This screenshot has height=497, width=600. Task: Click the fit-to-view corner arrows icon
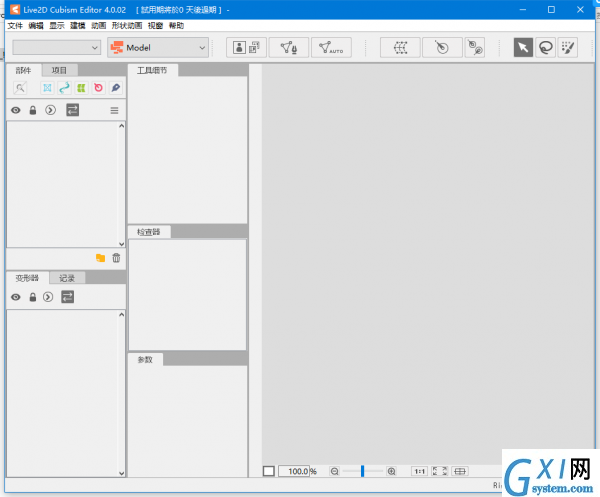pyautogui.click(x=440, y=471)
